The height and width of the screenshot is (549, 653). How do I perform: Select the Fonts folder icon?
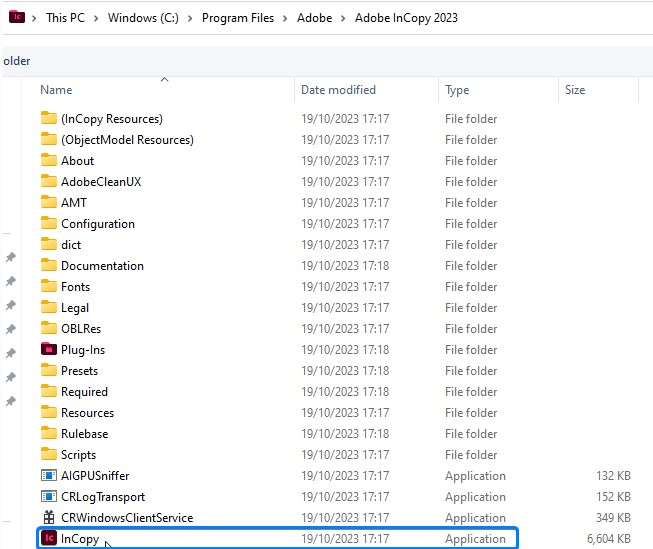49,286
